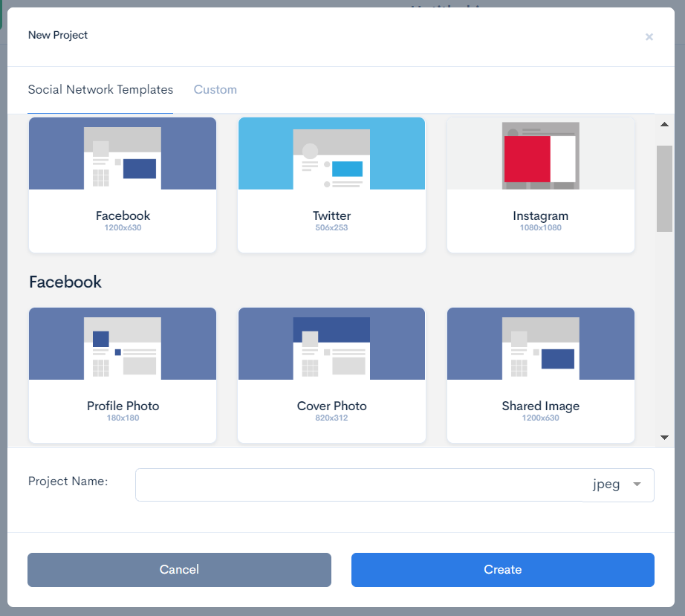Screen dimensions: 685x616
Task: Click the Create button
Action: [502, 570]
